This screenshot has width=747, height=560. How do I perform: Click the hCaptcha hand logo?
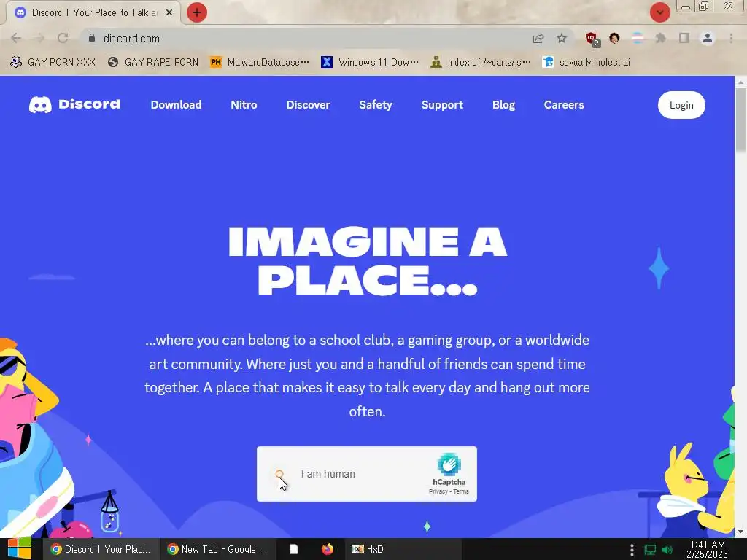[449, 464]
